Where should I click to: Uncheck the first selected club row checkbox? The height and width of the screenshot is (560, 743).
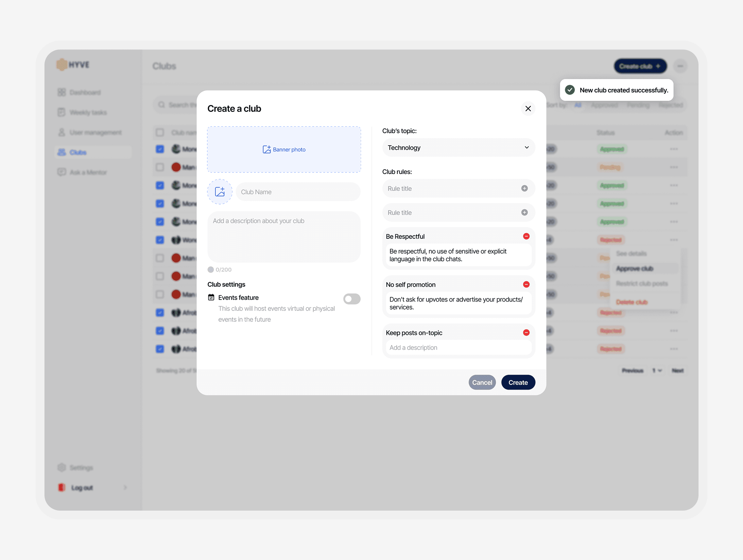pos(160,149)
